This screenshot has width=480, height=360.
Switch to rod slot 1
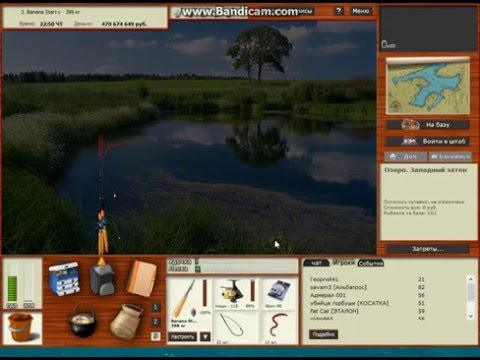click(x=155, y=307)
